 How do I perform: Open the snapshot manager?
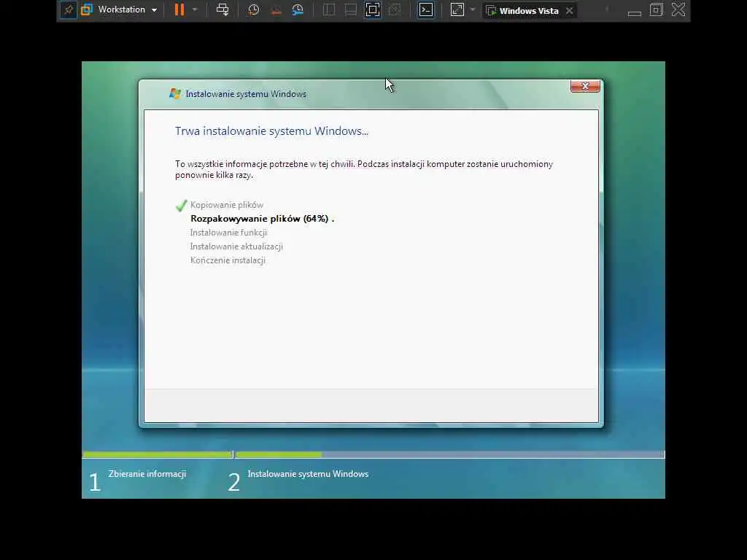(298, 9)
